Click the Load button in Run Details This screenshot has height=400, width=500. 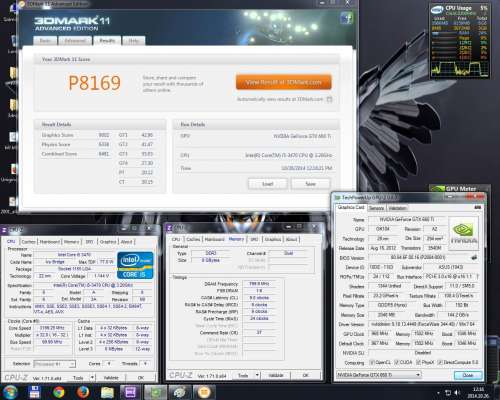tap(268, 184)
